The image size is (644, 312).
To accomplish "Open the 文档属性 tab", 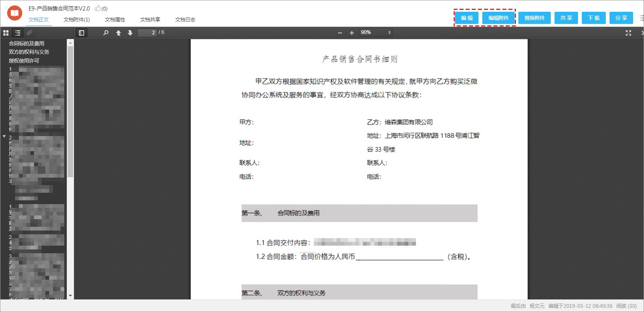I will pos(115,19).
